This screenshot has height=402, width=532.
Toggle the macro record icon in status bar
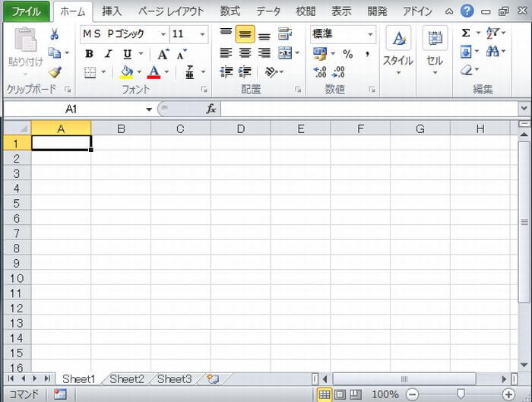[60, 394]
